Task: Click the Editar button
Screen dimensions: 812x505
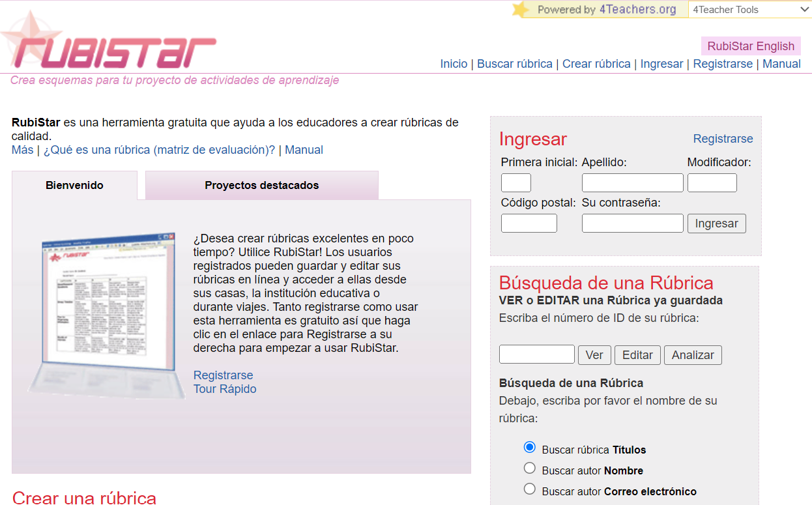Action: tap(637, 355)
